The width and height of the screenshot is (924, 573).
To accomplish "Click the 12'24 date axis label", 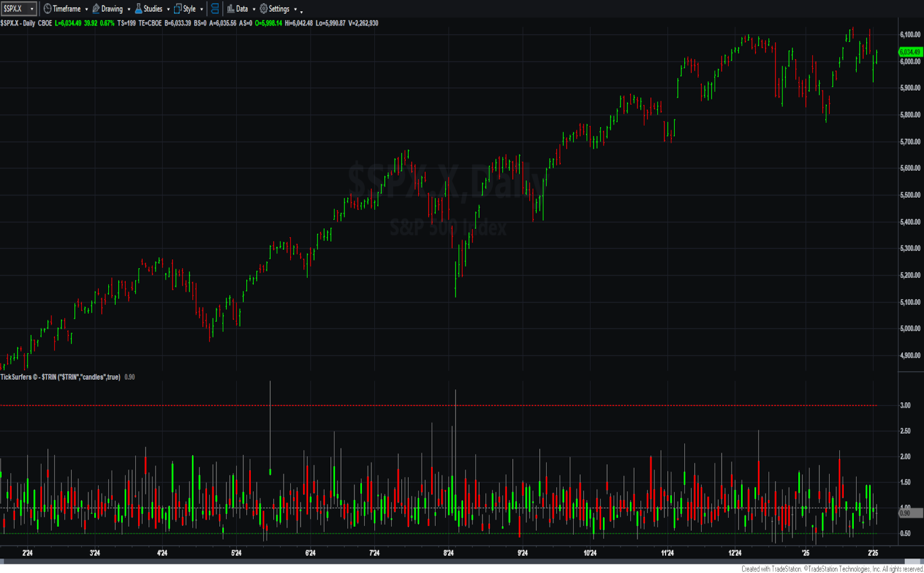I will click(x=735, y=553).
